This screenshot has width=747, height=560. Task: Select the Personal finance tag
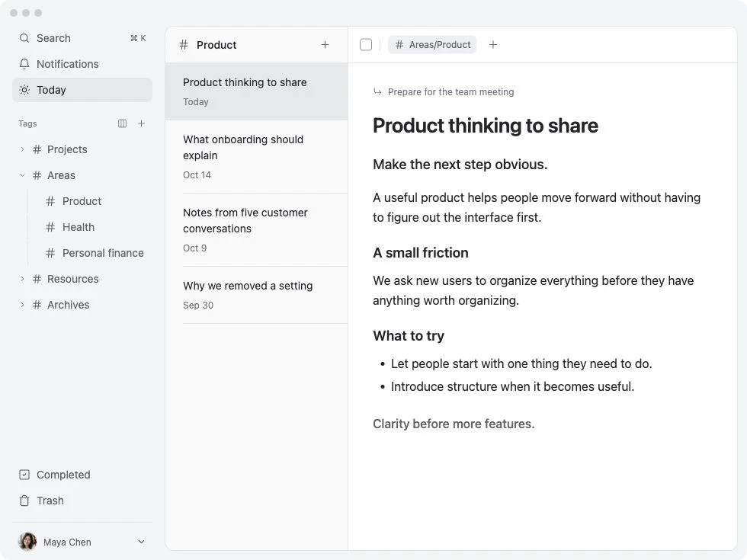point(103,253)
